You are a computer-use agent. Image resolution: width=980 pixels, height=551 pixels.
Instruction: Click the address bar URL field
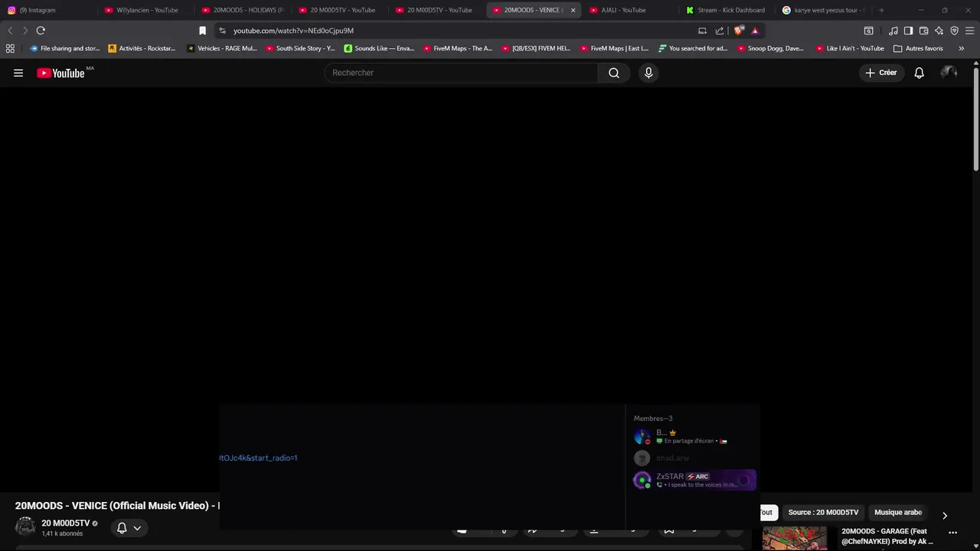coord(459,31)
